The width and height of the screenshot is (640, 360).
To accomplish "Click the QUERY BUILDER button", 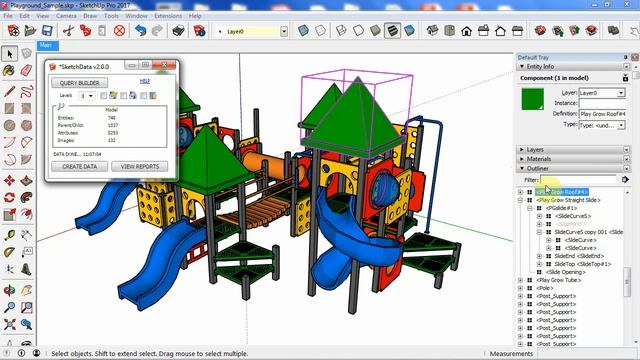I will click(x=80, y=83).
